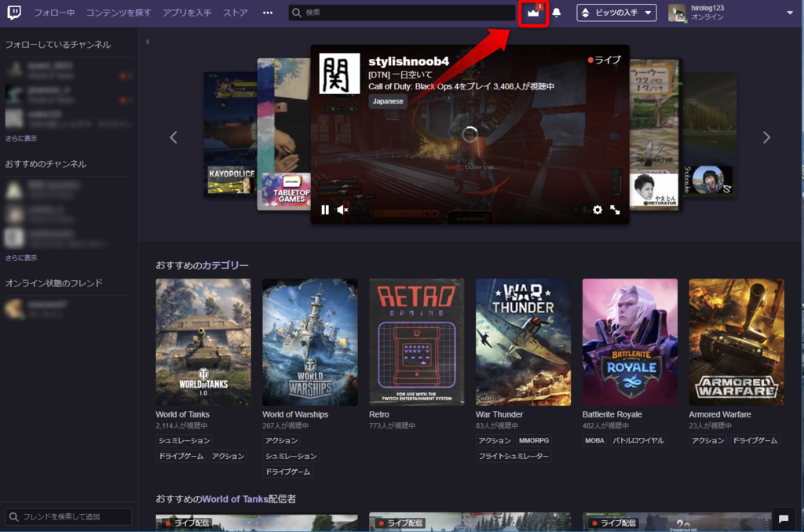
Task: Open stylishnoob4 channel name link
Action: 408,61
